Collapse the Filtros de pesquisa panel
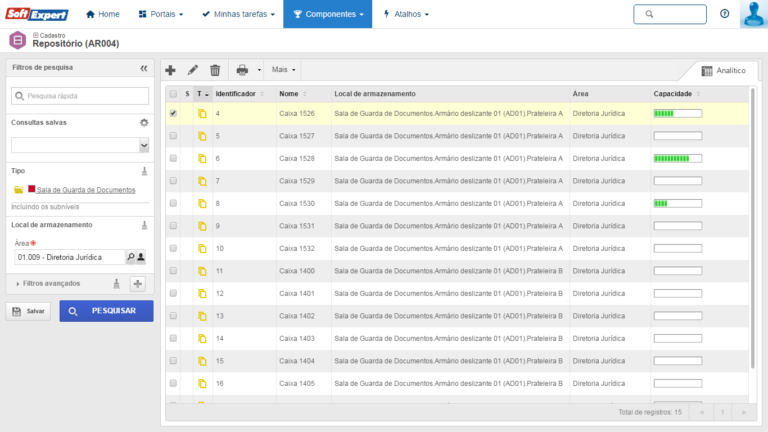The height and width of the screenshot is (432, 768). coord(144,68)
